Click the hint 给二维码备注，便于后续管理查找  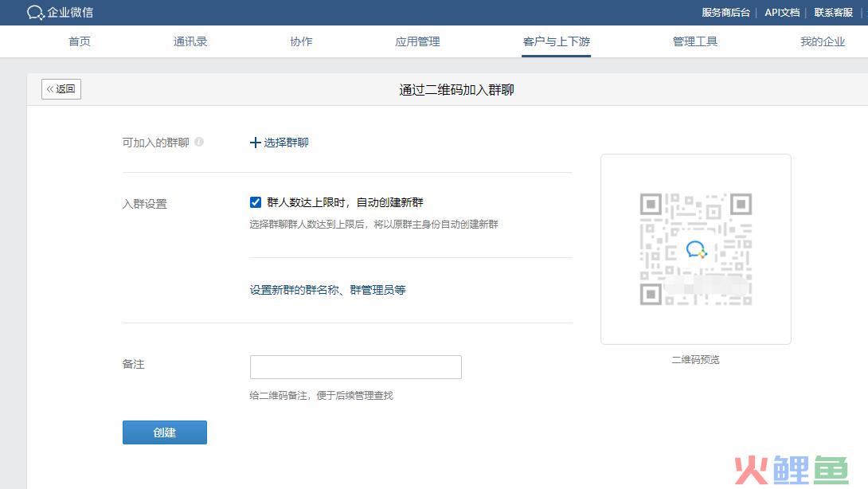point(321,395)
